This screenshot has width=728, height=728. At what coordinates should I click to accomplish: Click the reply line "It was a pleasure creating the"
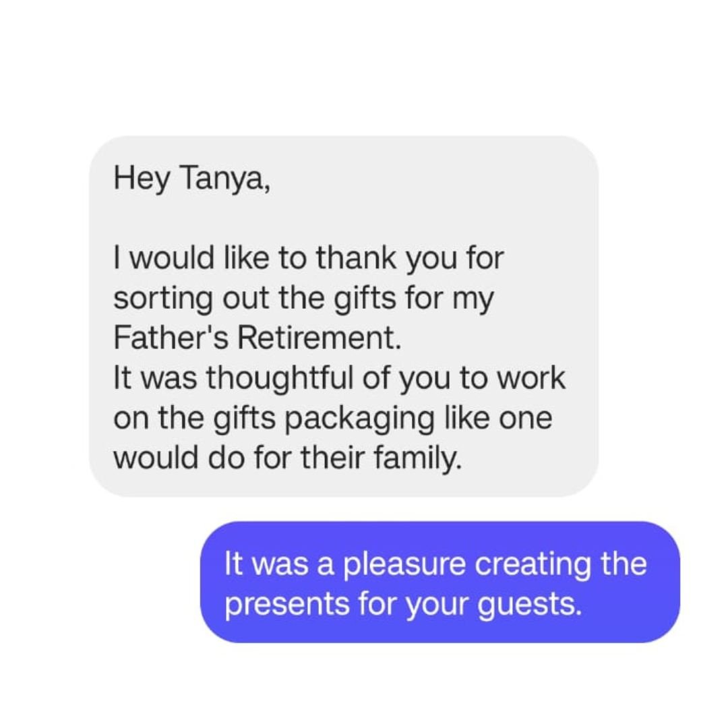pyautogui.click(x=435, y=565)
